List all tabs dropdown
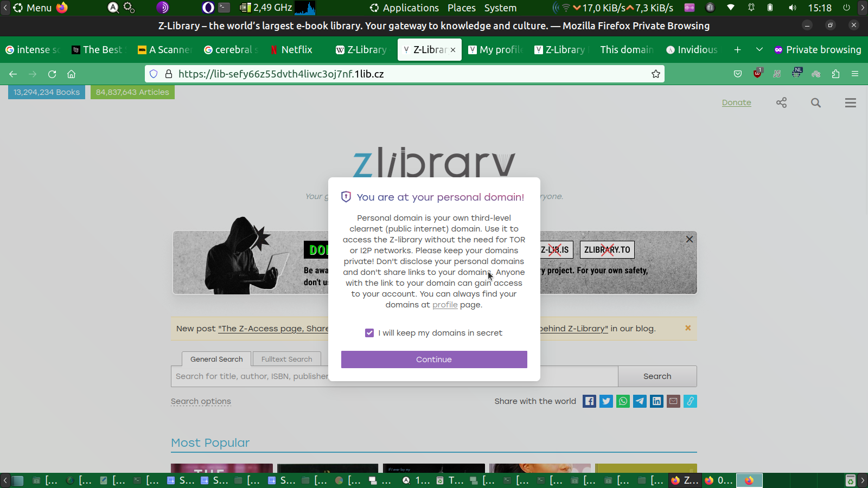Viewport: 868px width, 488px height. [759, 49]
